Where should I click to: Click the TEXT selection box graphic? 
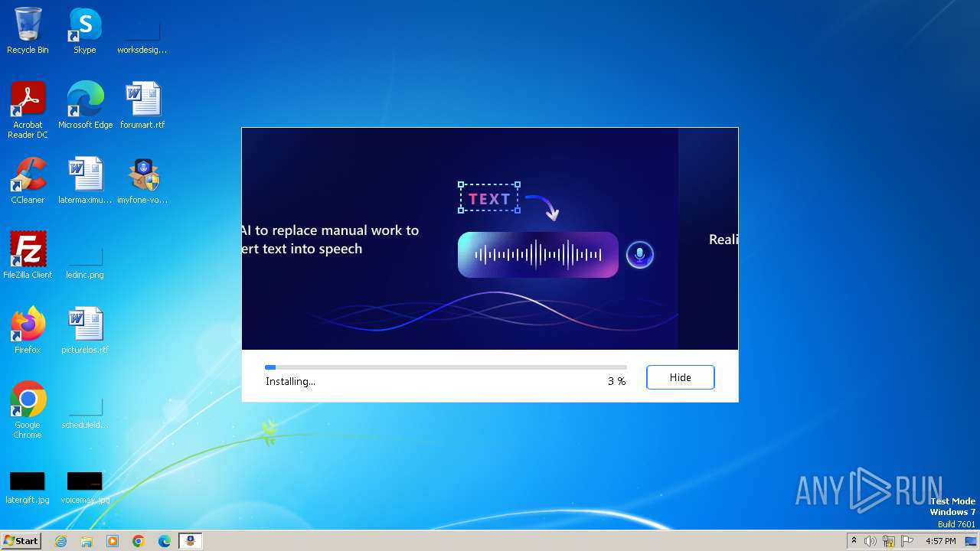[489, 198]
